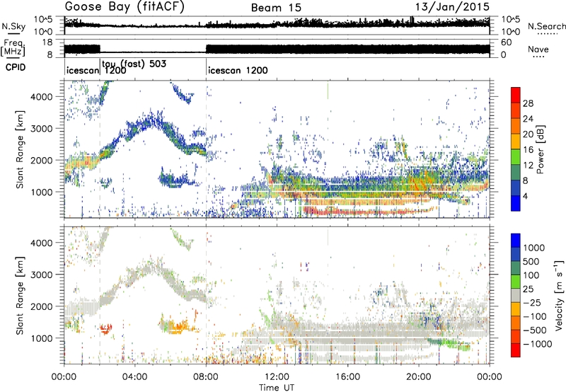566x392 pixels.
Task: Click the '1000' tick of the power panel
Action: coord(42,192)
